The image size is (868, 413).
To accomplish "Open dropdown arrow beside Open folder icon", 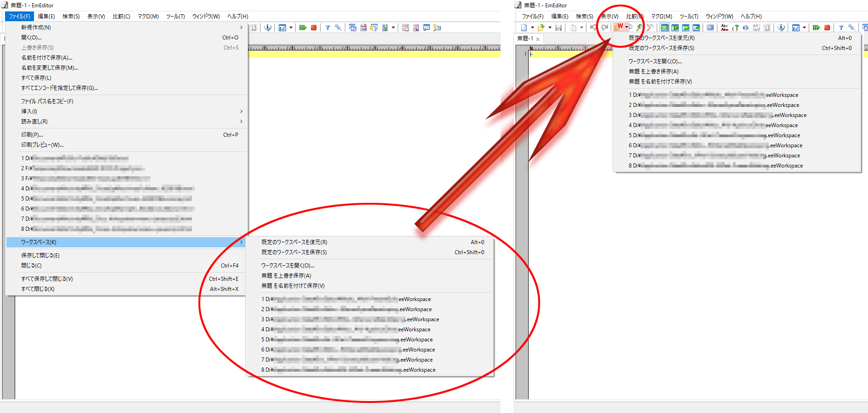I will tap(550, 28).
